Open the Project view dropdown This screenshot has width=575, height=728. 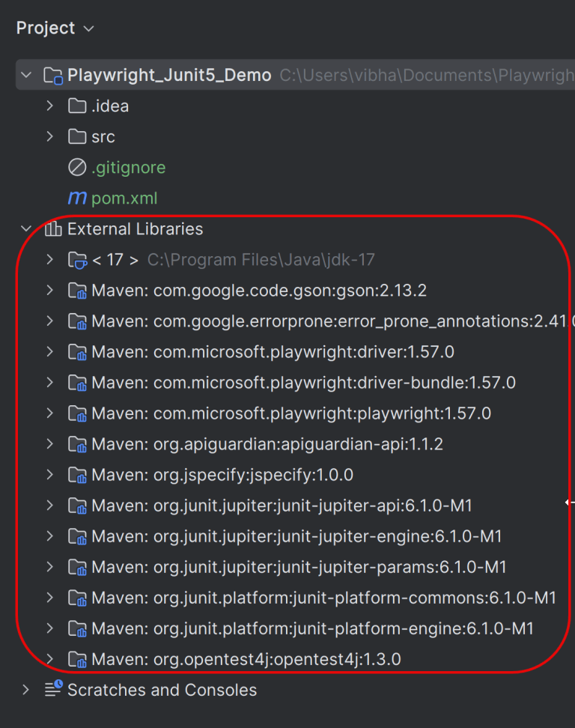[55, 28]
